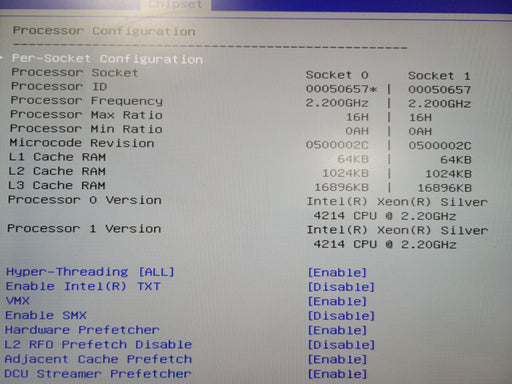
Task: Click the L3 Cache RAM label
Action: (x=57, y=185)
